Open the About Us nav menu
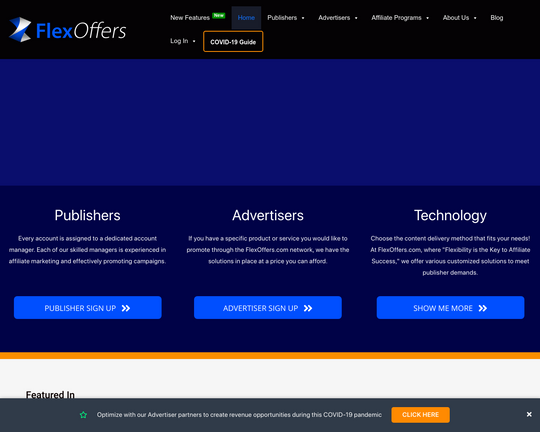This screenshot has width=540, height=432. click(x=456, y=18)
